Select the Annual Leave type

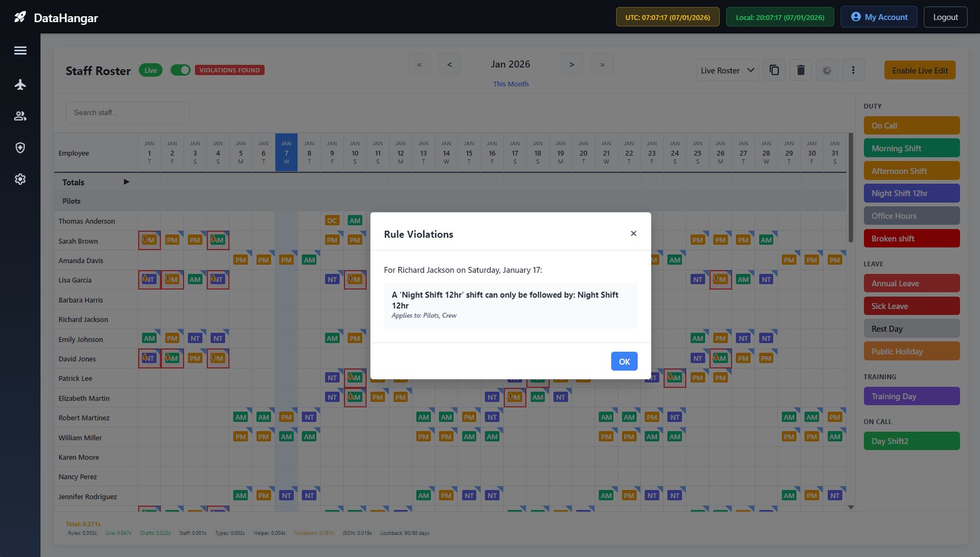(911, 283)
